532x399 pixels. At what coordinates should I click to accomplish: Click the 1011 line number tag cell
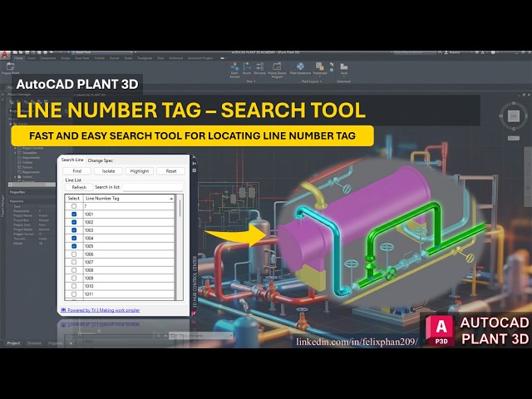(129, 294)
